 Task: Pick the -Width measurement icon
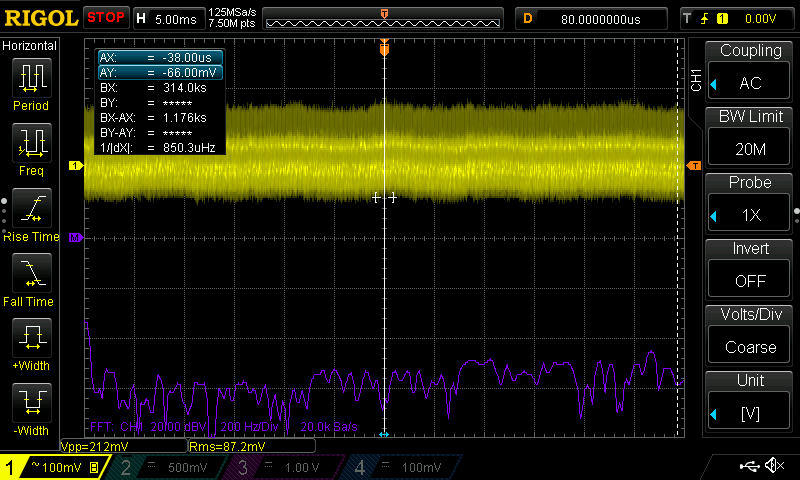tap(32, 403)
